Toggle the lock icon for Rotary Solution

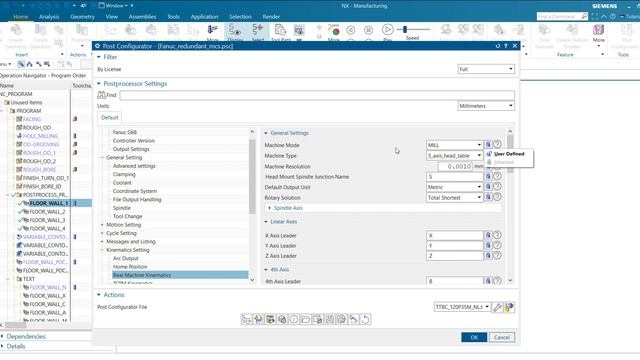(x=488, y=197)
